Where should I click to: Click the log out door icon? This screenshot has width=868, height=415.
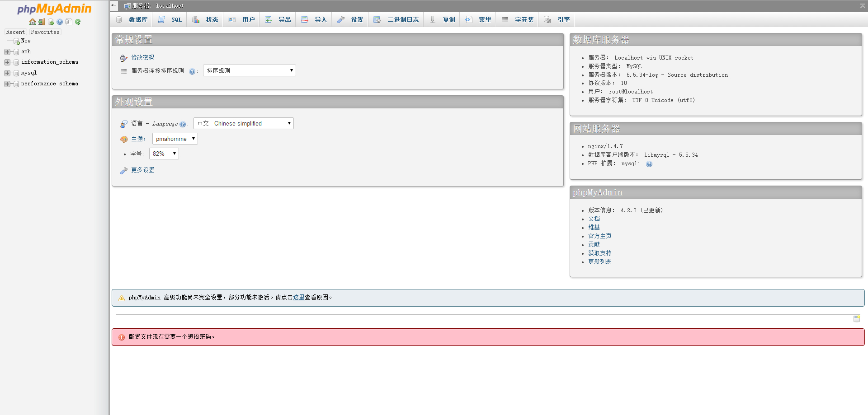tap(42, 22)
